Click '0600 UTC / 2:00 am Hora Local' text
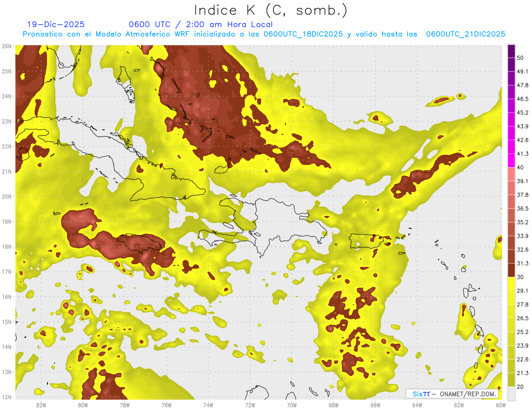 (201, 24)
